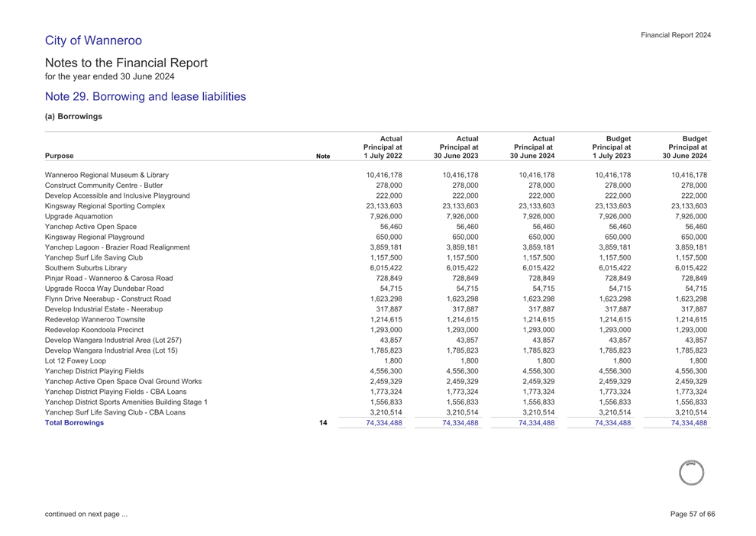The height and width of the screenshot is (536, 756).
Task: Click the Wanneroo Regional Museum & Library row
Action: pos(107,175)
